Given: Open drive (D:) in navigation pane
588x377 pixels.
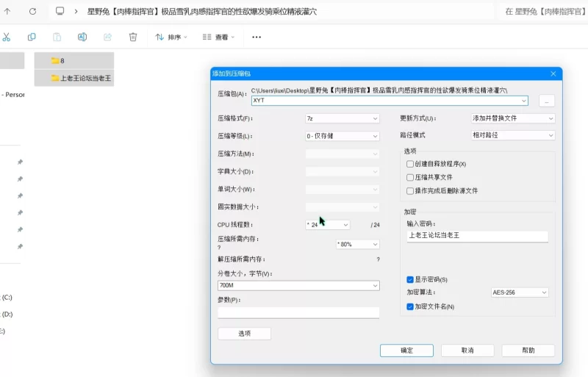Looking at the screenshot, I should point(7,315).
